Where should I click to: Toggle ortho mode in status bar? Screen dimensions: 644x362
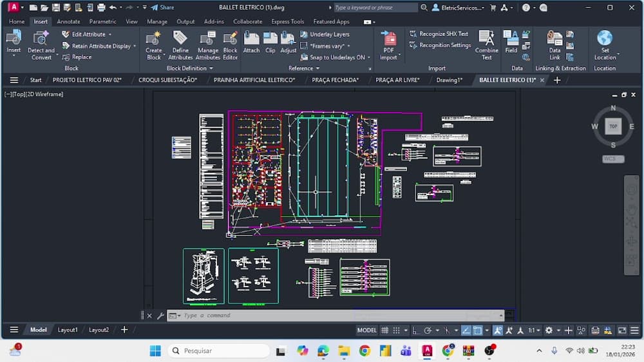click(x=416, y=330)
